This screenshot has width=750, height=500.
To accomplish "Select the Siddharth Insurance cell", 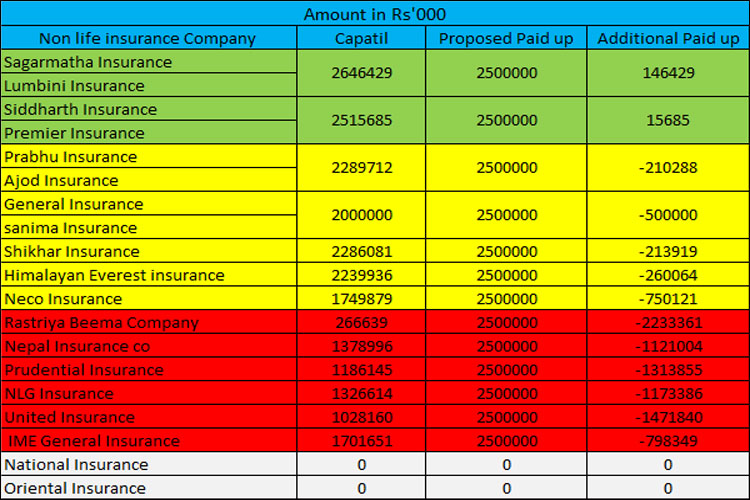I will pos(80,109).
